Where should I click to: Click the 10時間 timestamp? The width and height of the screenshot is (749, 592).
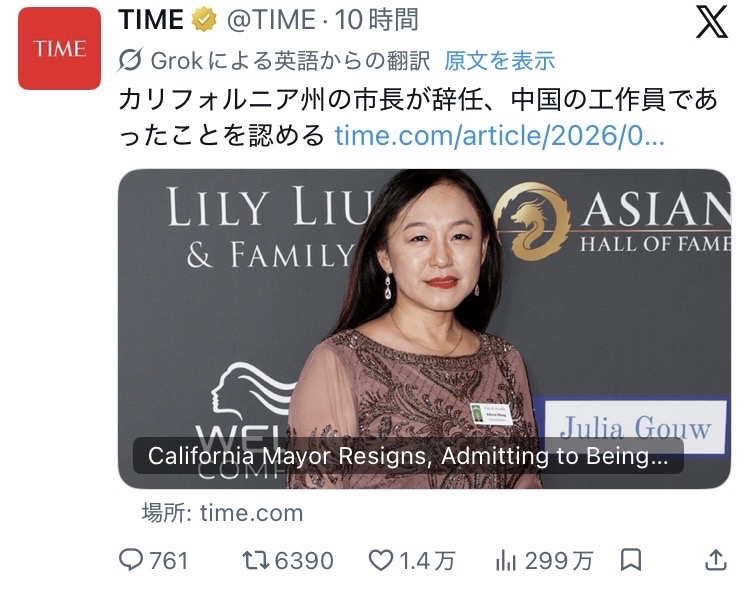pyautogui.click(x=376, y=20)
